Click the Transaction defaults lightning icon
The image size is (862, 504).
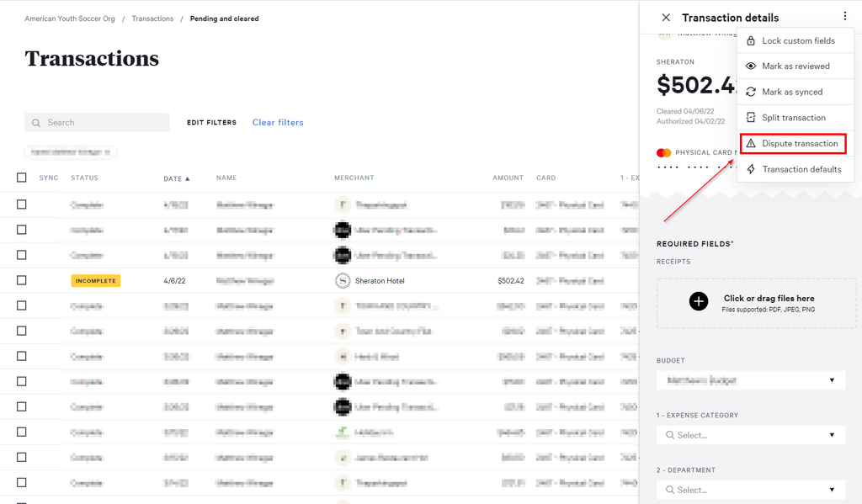click(x=751, y=169)
